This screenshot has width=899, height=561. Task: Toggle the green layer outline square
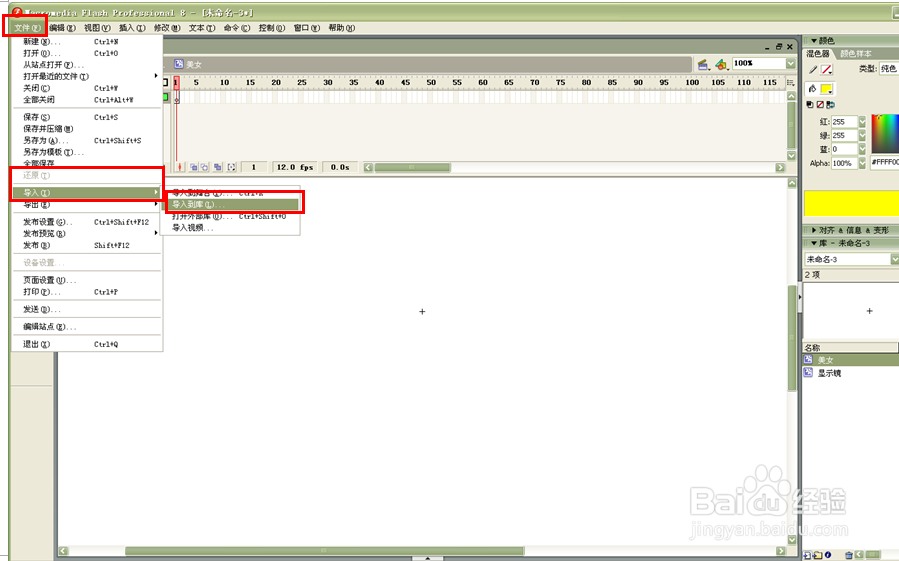coord(166,98)
